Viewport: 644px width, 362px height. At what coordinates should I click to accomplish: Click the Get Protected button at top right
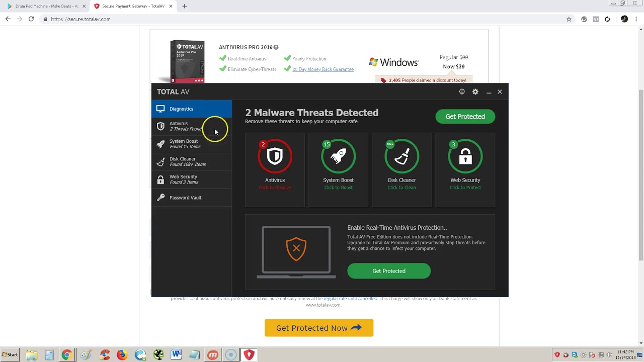465,117
